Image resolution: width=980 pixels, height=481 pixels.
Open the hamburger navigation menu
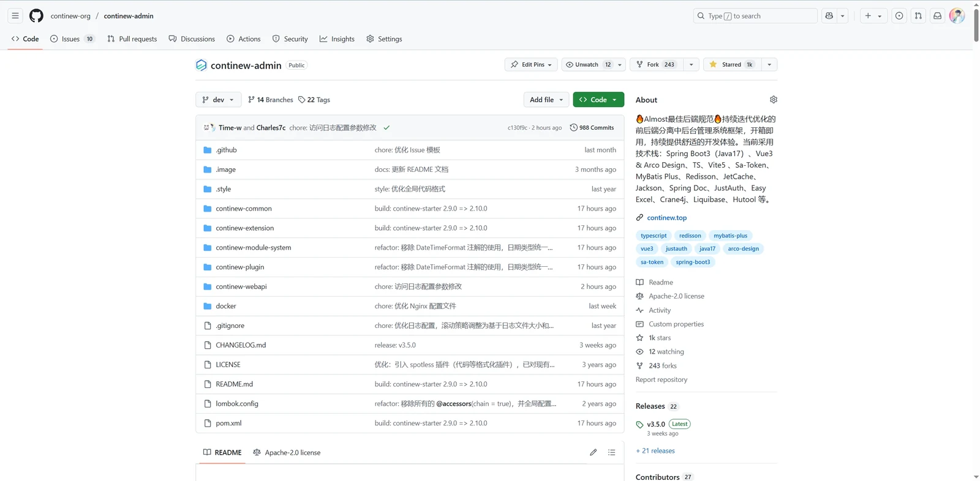pyautogui.click(x=15, y=16)
